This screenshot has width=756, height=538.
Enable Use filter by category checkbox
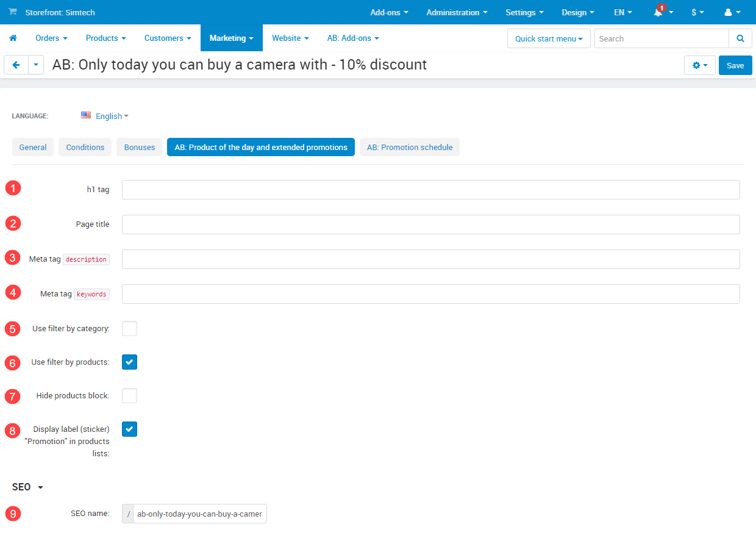point(129,329)
